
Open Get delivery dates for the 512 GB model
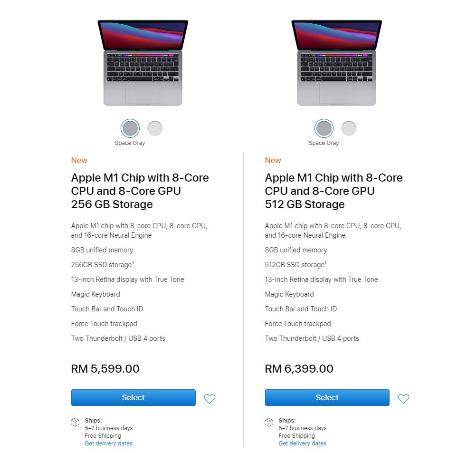303,443
